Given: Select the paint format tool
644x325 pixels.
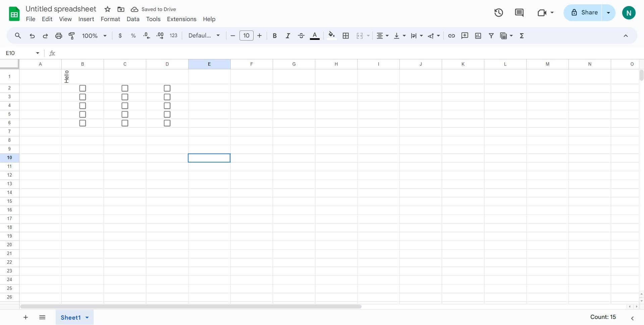Looking at the screenshot, I should [x=71, y=36].
